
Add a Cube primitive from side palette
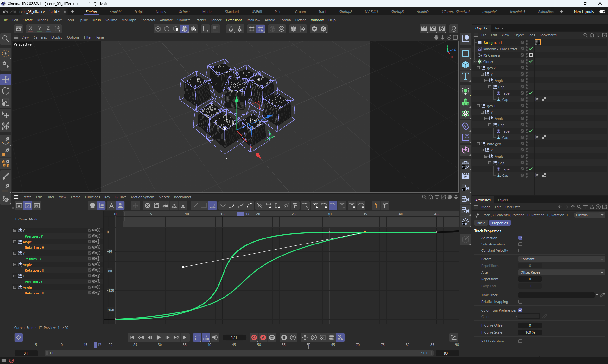tap(465, 65)
